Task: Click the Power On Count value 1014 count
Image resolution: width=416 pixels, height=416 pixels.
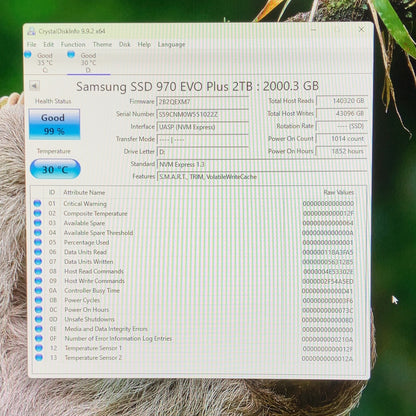Action: click(x=342, y=139)
